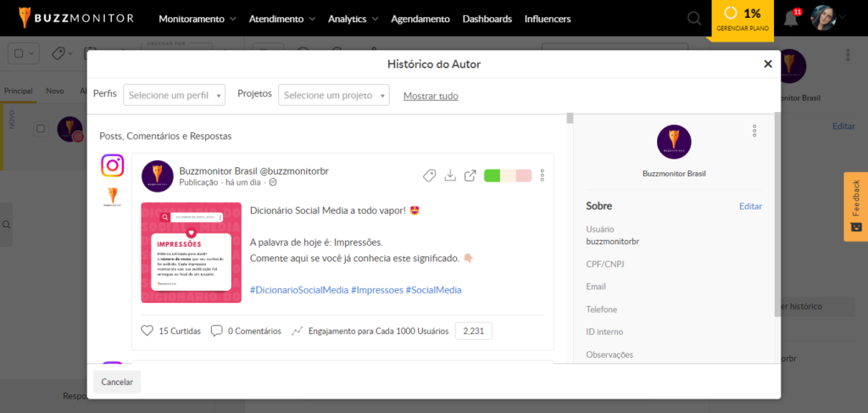Screen dimensions: 868x413
Task: Click the tag icon on the post
Action: pyautogui.click(x=429, y=176)
